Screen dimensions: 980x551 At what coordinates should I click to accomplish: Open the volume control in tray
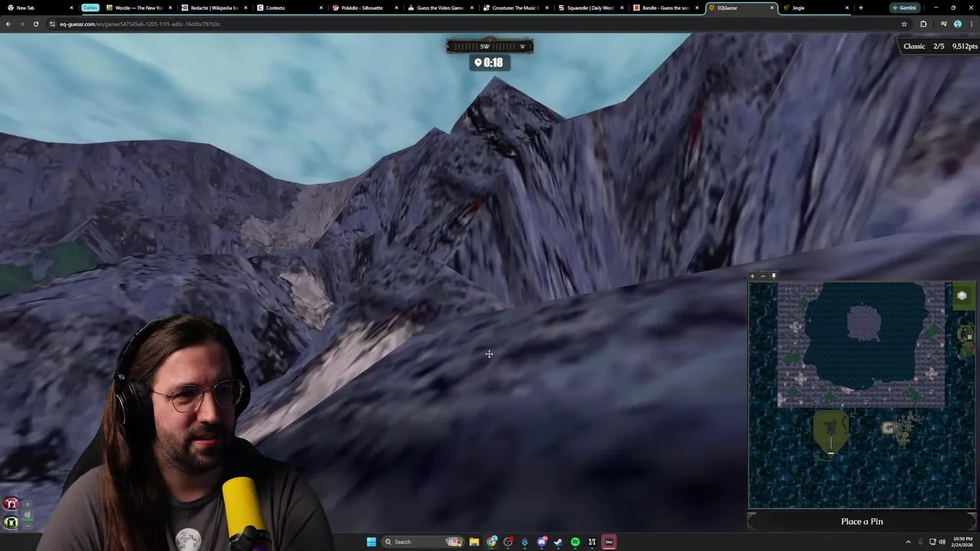(x=942, y=542)
